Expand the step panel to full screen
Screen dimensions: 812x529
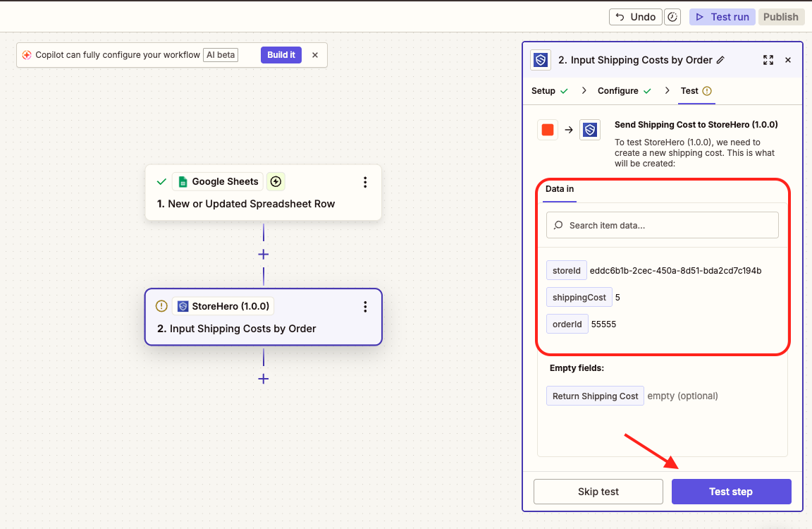click(x=768, y=61)
